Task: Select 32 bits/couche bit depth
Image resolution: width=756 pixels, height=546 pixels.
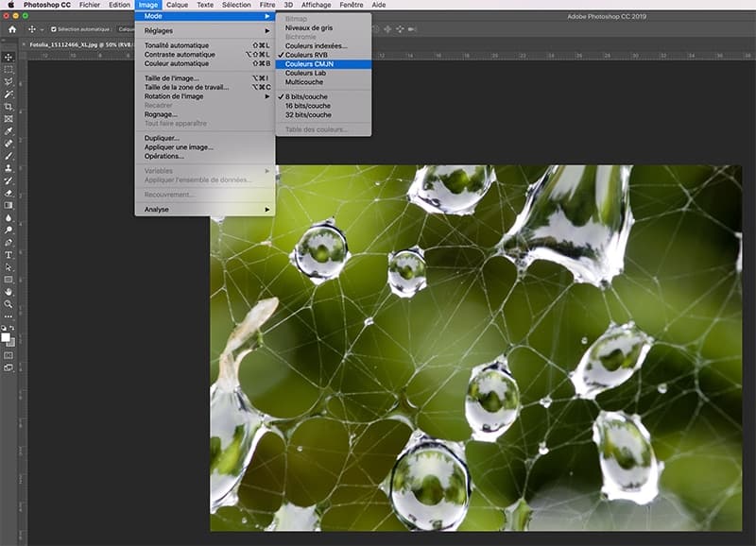Action: (308, 115)
